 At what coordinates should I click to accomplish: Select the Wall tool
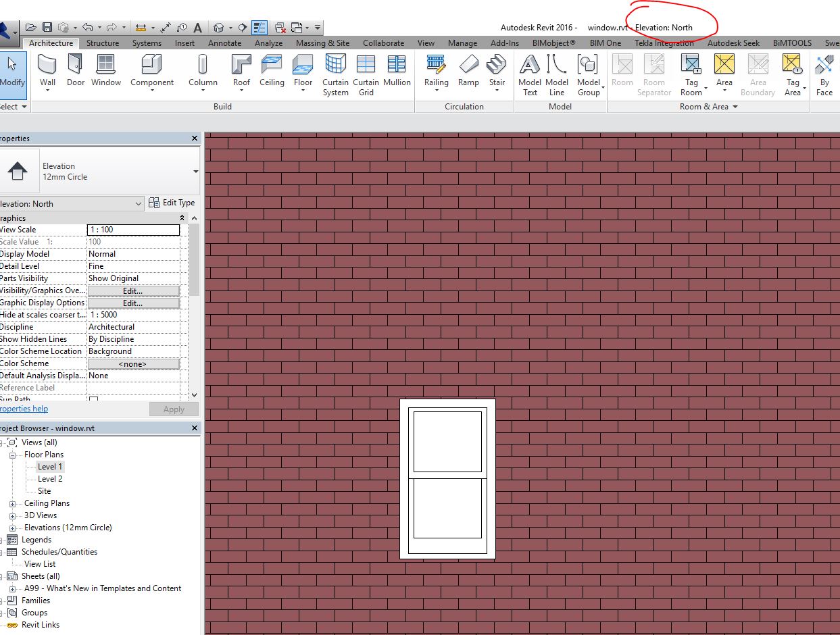46,71
